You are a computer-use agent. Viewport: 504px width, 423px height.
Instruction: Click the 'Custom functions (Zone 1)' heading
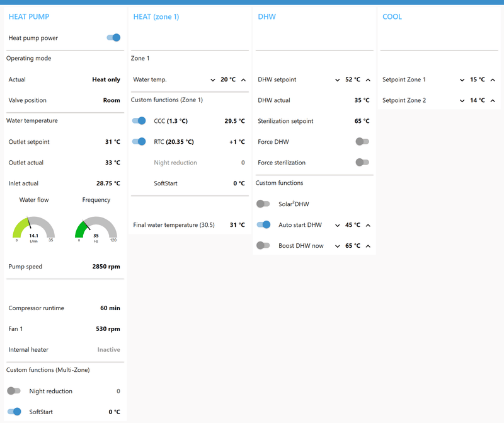[167, 100]
